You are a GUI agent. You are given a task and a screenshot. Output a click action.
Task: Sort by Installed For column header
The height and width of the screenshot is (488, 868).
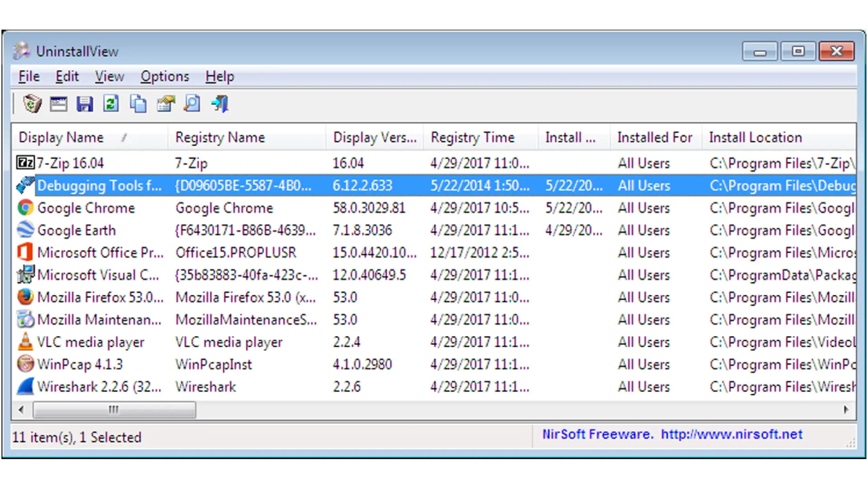point(654,137)
